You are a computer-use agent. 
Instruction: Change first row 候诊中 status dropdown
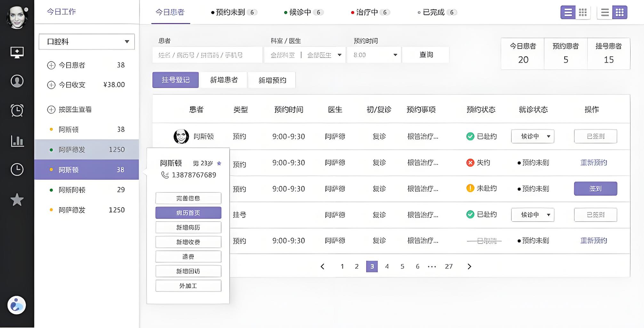(x=532, y=136)
